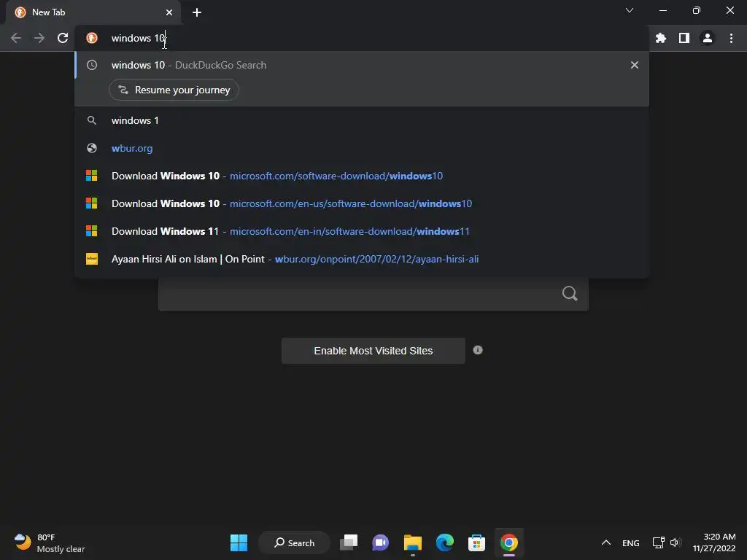Click the ENG language indicator
The width and height of the screenshot is (747, 560).
(x=631, y=542)
